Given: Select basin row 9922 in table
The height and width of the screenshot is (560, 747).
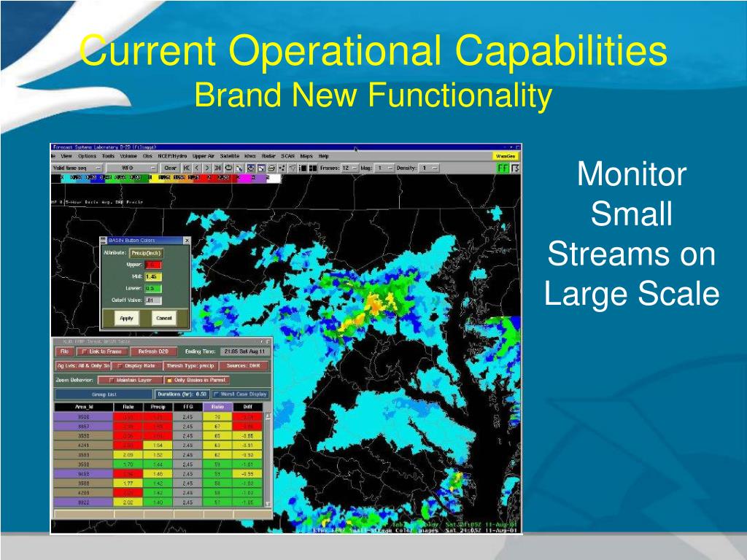Looking at the screenshot, I should click(158, 502).
